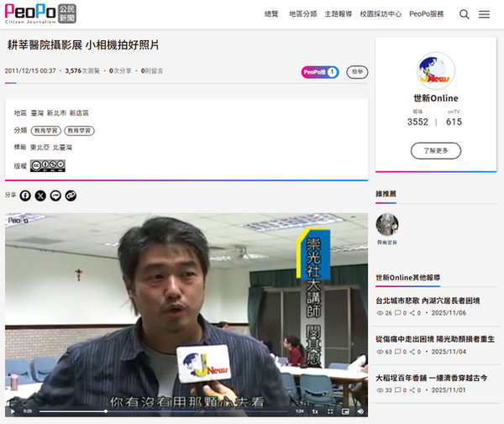
Task: Open 主題報導 menu
Action: [x=339, y=14]
